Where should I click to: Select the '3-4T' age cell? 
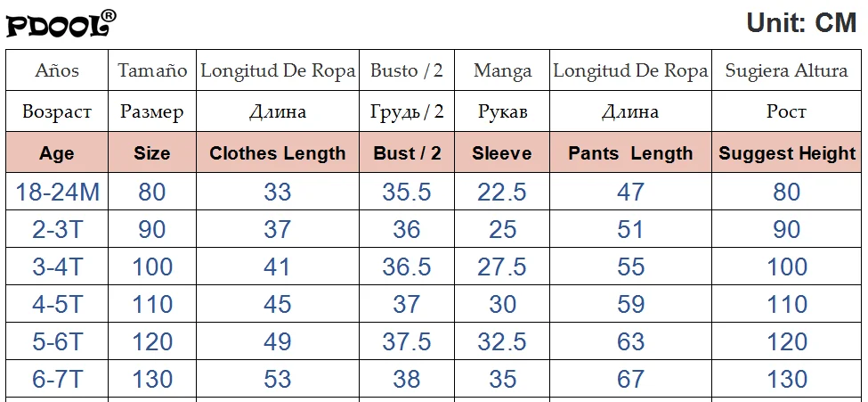click(57, 267)
